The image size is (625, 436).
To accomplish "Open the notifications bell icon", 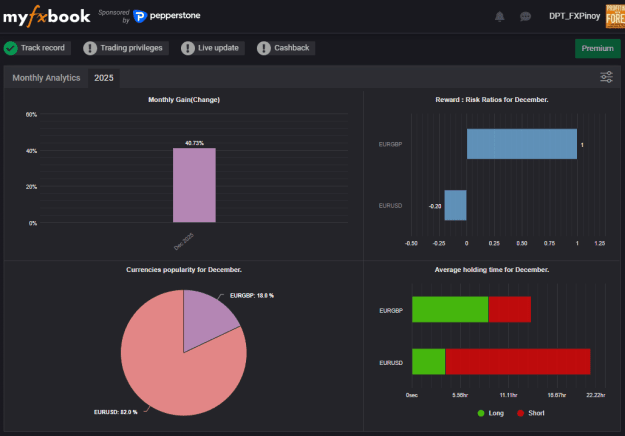I will [499, 16].
